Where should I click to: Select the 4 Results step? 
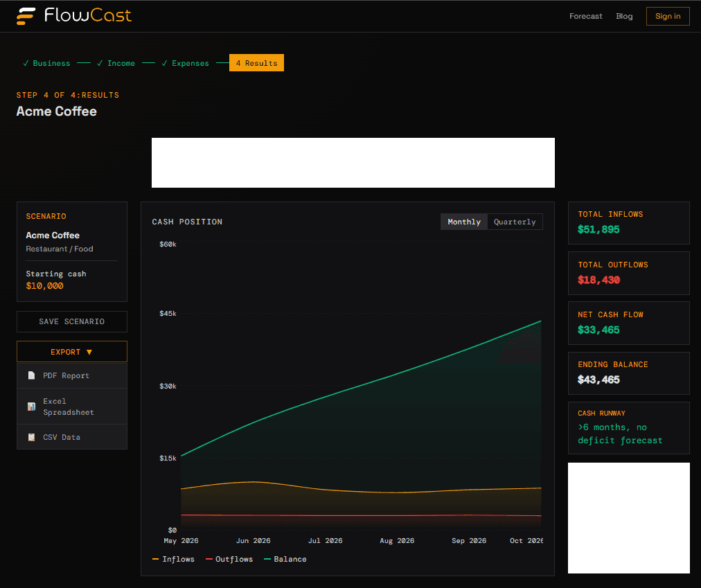point(256,63)
